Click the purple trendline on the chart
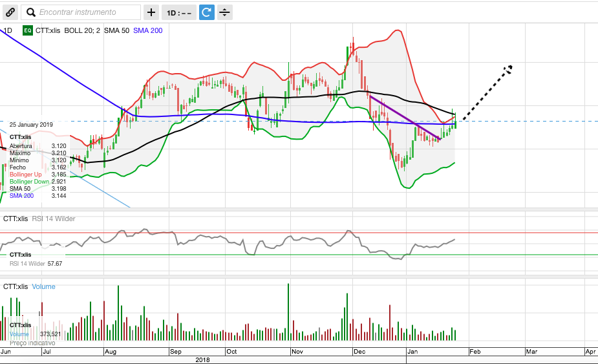Image resolution: width=598 pixels, height=364 pixels. pos(404,117)
